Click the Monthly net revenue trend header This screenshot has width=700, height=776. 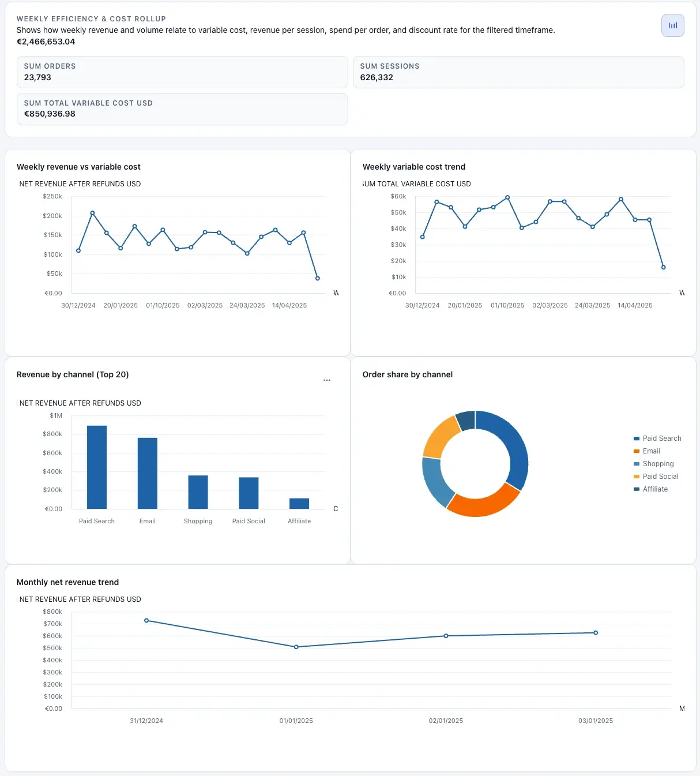click(67, 582)
